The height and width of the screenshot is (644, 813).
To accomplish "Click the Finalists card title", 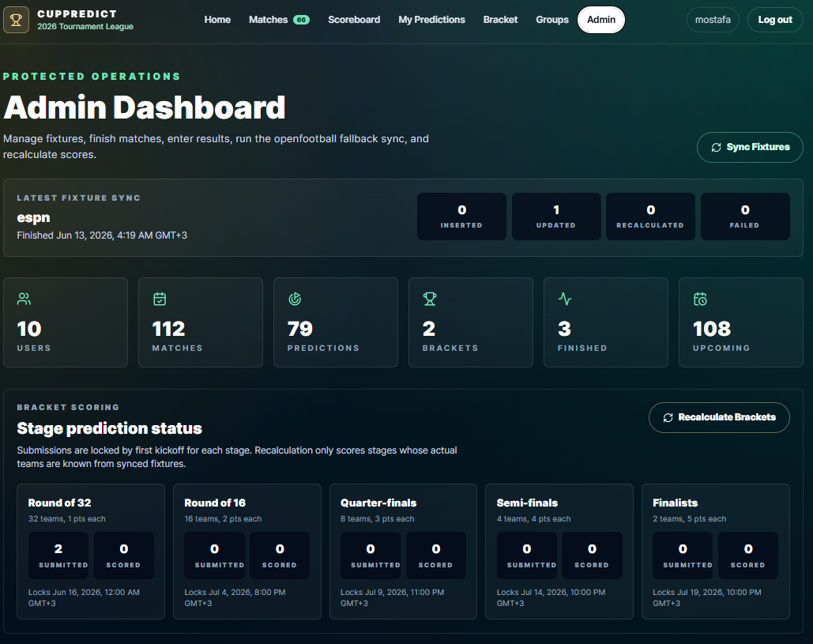I will coord(675,503).
